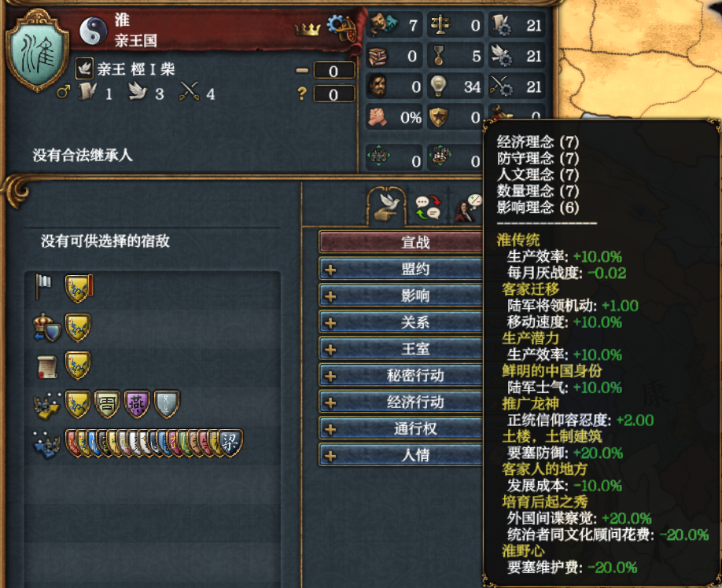Expand the 影响 influence actions category
The image size is (722, 588).
401,296
